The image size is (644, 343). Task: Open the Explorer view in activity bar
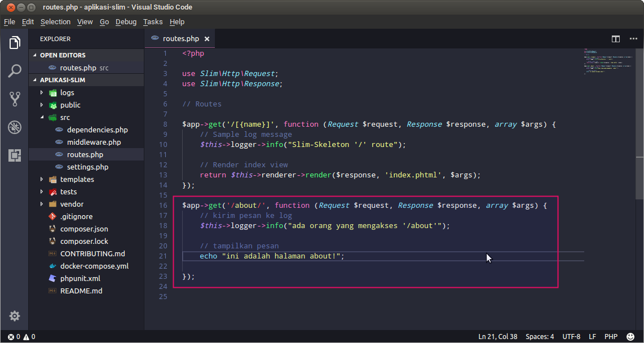click(x=15, y=43)
